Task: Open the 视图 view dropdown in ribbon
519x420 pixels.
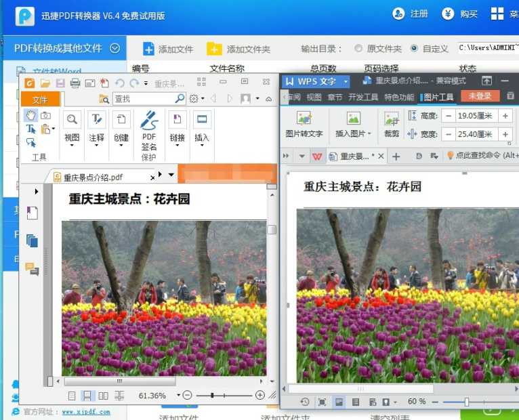Action: click(72, 129)
